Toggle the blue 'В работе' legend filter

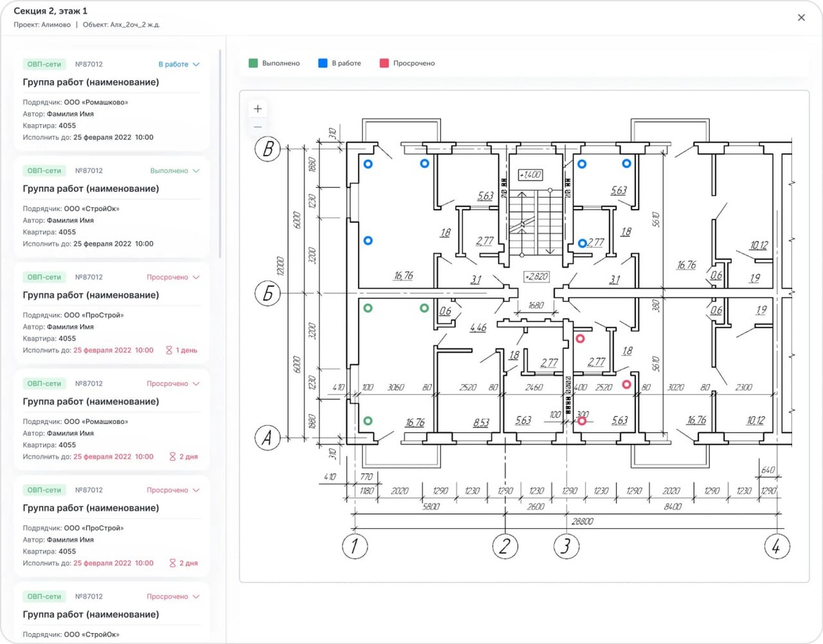(x=339, y=63)
